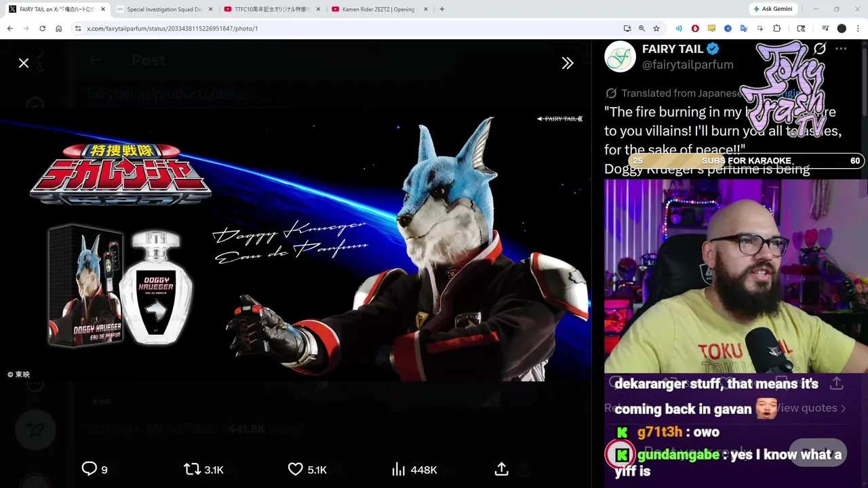868x488 pixels.
Task: Open the Extensions puzzle piece menu
Action: (x=777, y=28)
